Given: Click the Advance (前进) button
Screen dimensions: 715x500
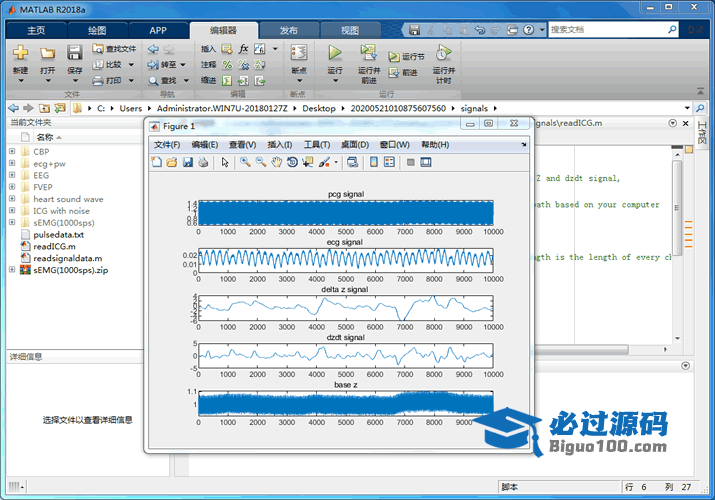Looking at the screenshot, I should tap(403, 72).
